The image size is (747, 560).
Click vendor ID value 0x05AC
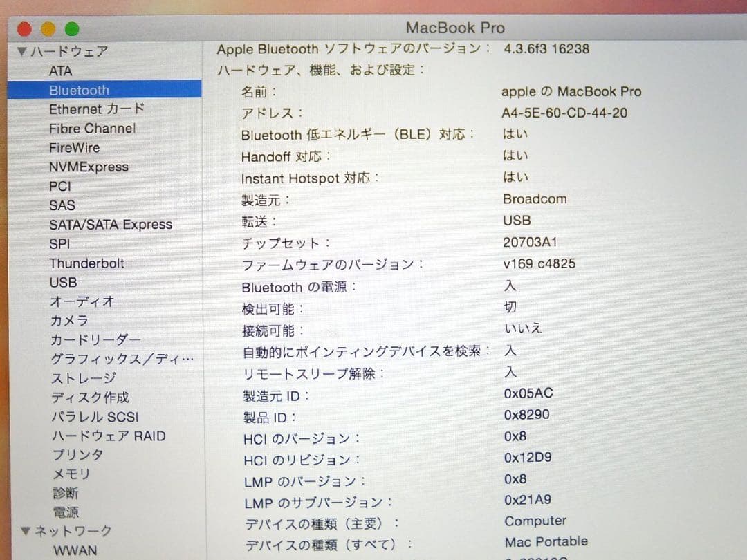pos(528,393)
